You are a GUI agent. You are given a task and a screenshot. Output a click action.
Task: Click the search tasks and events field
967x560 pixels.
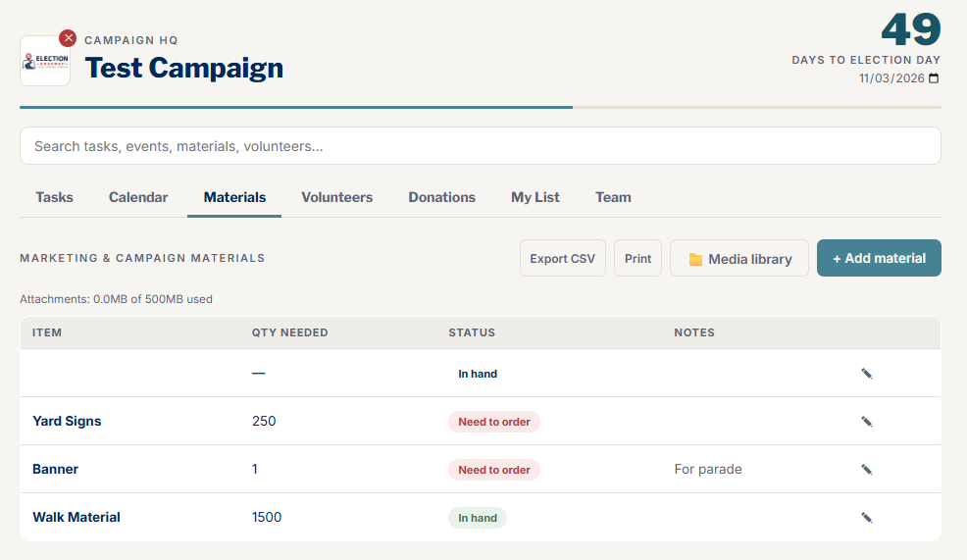click(x=481, y=146)
